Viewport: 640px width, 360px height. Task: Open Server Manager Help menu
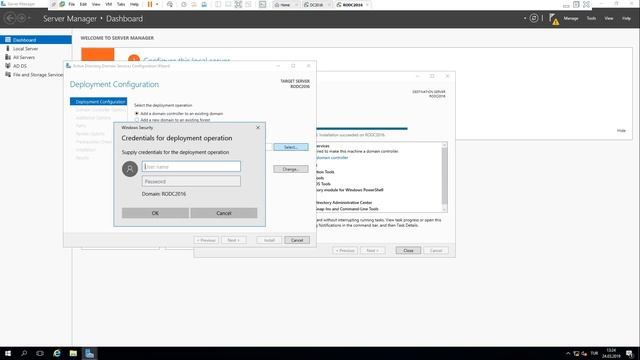click(x=626, y=18)
